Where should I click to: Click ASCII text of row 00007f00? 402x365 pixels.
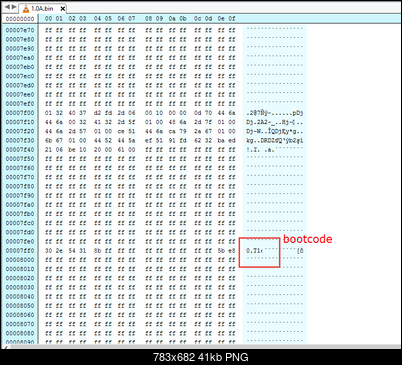tap(275, 113)
